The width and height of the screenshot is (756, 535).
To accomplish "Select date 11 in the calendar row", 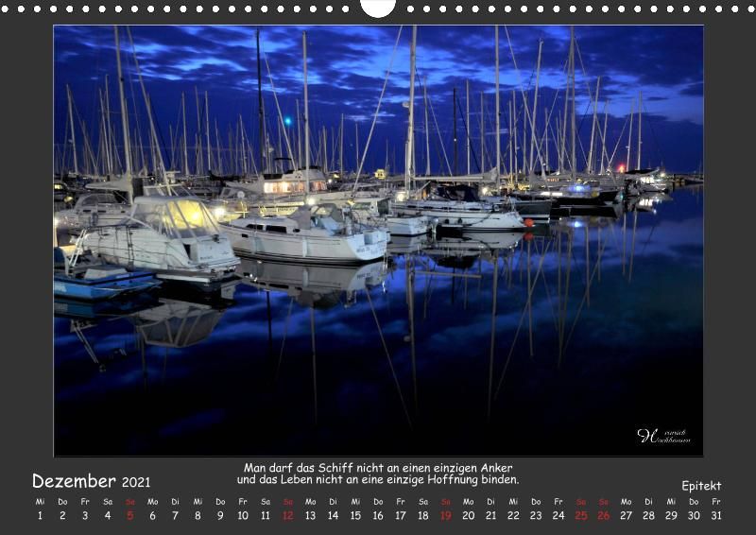I will tap(266, 515).
